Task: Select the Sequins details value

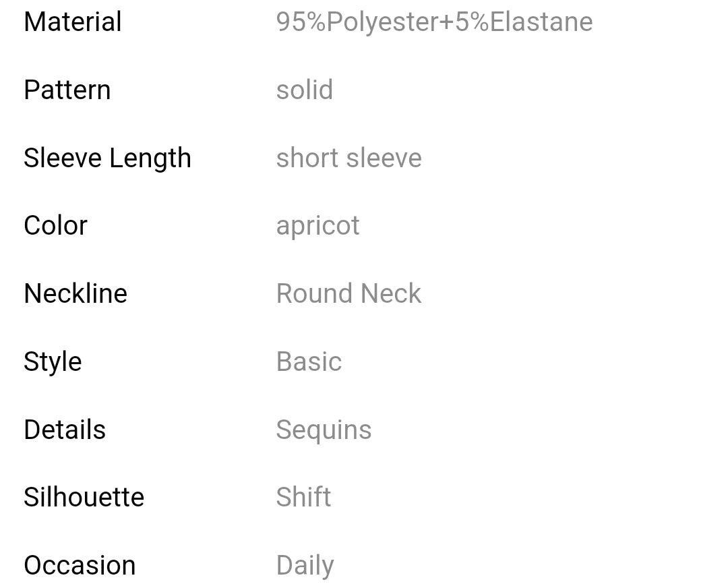Action: [324, 430]
